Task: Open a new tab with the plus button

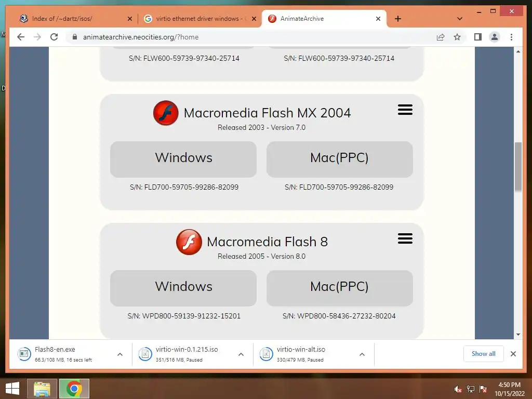Action: point(398,19)
